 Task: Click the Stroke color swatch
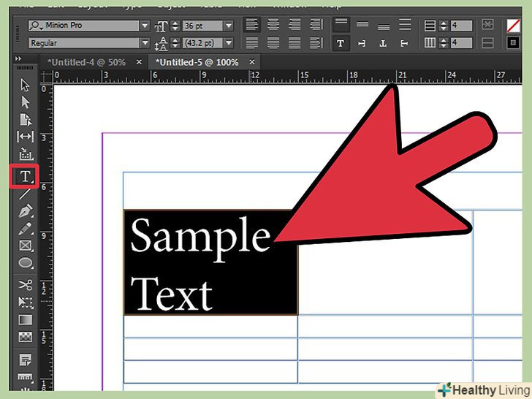[513, 42]
